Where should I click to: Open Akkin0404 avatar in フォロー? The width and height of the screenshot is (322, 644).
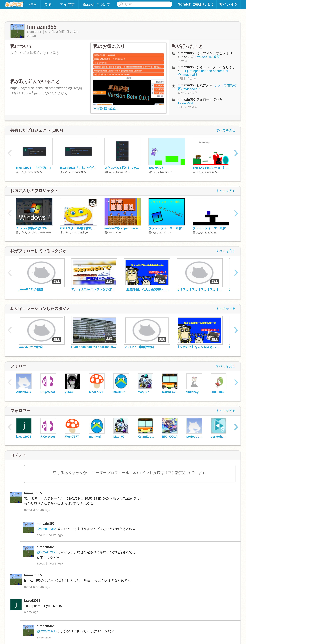[x=24, y=381]
